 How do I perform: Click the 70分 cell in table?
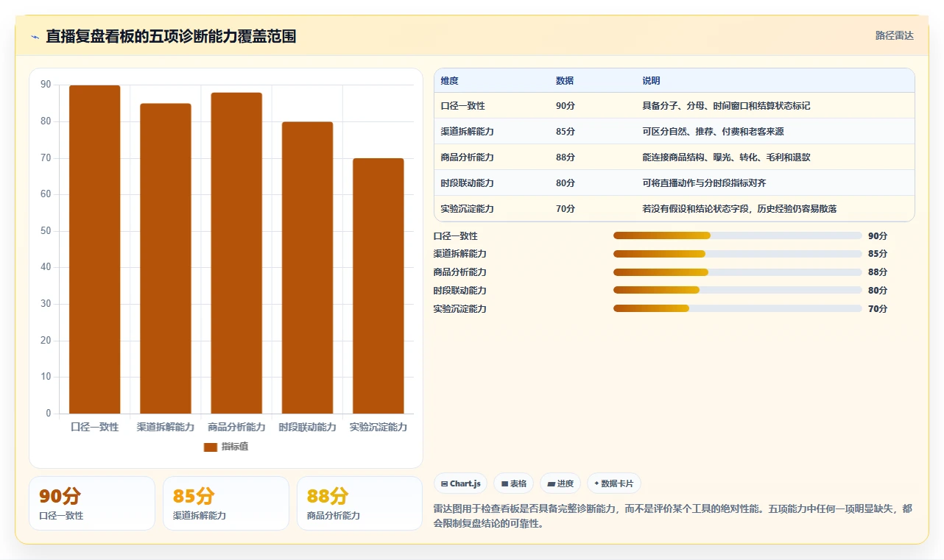(x=593, y=209)
